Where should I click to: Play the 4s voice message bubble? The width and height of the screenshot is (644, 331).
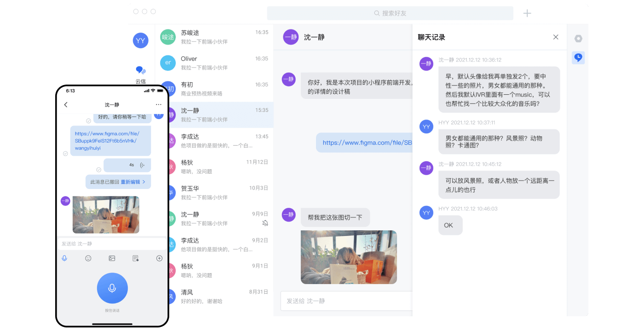pos(127,165)
